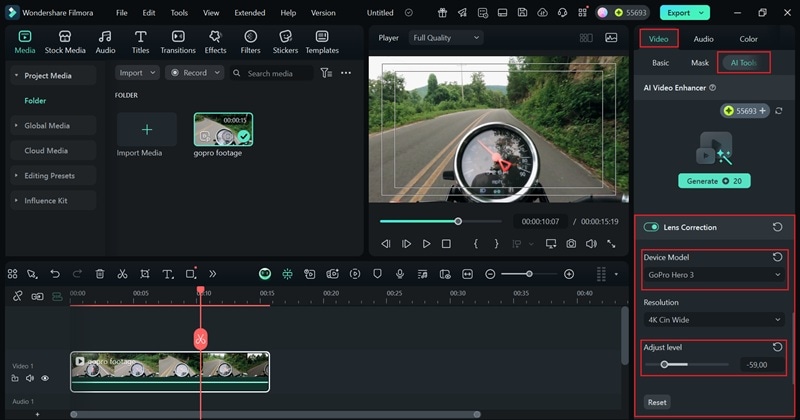The image size is (800, 420).
Task: Open the File menu
Action: 121,13
